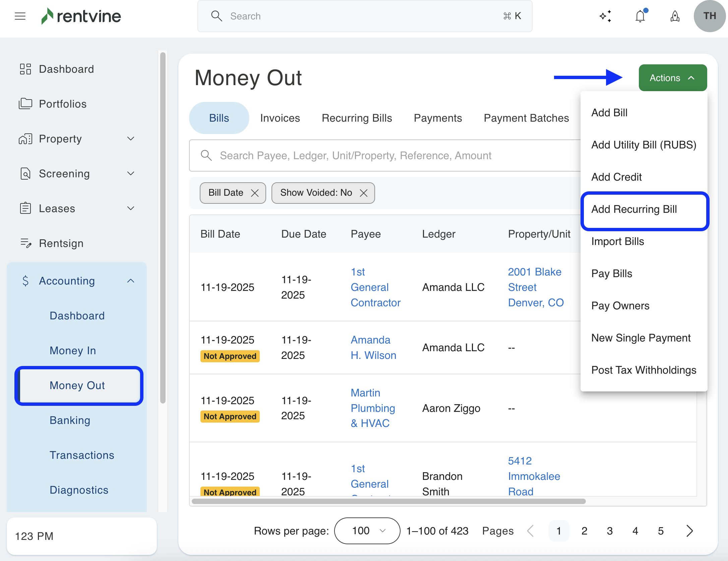Screen dimensions: 728x561
Task: Expand the Property sidebar section
Action: [131, 139]
